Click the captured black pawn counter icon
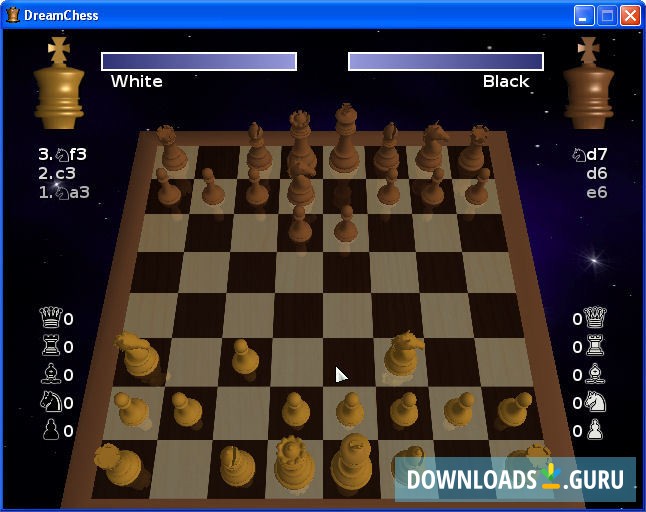 pyautogui.click(x=51, y=429)
